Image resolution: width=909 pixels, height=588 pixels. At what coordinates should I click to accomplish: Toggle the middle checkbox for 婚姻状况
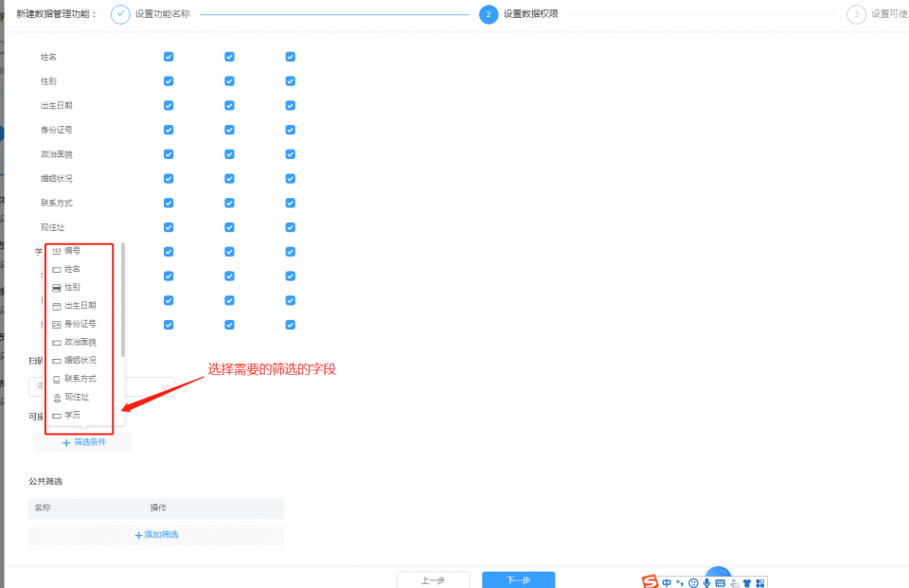point(229,178)
